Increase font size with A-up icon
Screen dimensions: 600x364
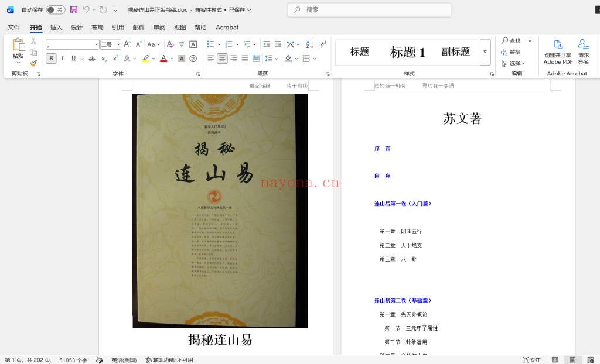[127, 44]
